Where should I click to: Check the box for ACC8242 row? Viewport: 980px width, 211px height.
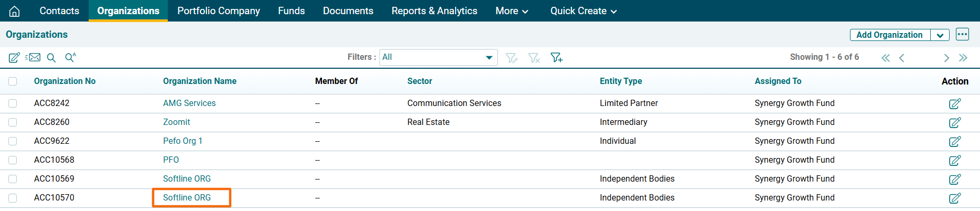[13, 103]
